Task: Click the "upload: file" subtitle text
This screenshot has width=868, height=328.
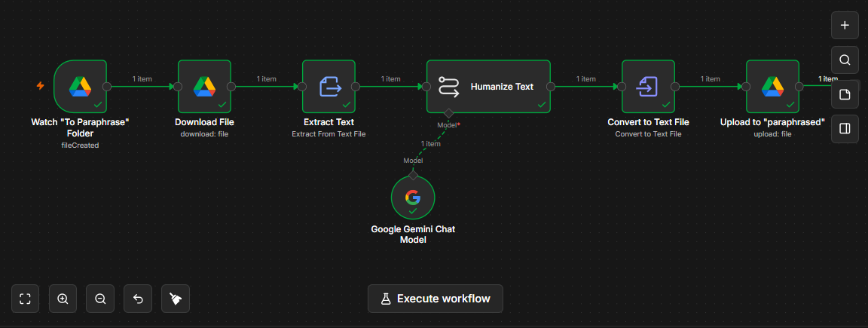Action: tap(773, 133)
